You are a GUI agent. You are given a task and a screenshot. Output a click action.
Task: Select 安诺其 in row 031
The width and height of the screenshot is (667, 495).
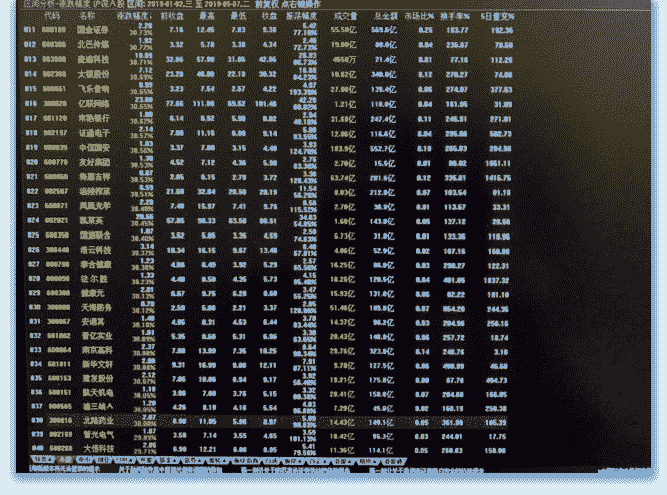pos(93,322)
